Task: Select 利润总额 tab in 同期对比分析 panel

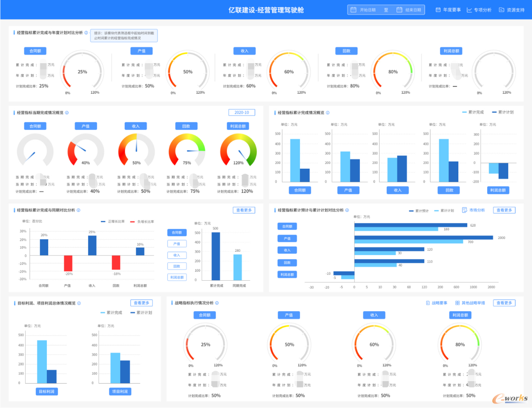Action: [x=177, y=277]
